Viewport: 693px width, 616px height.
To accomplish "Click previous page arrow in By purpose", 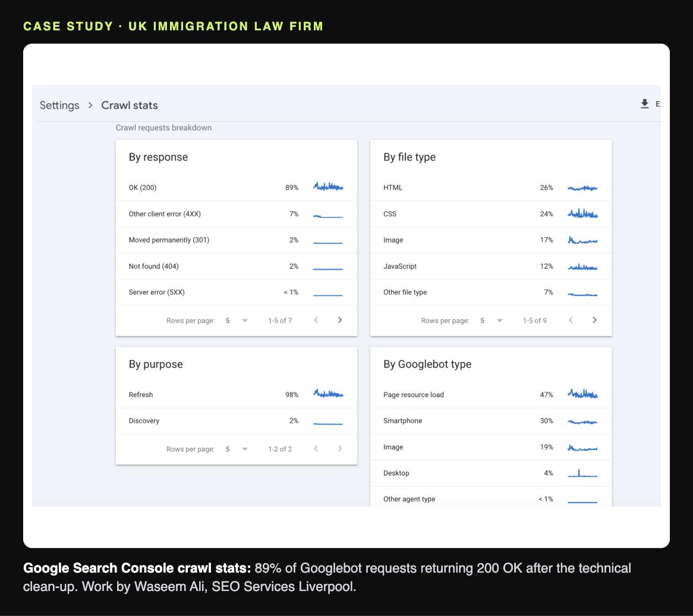I will point(316,449).
